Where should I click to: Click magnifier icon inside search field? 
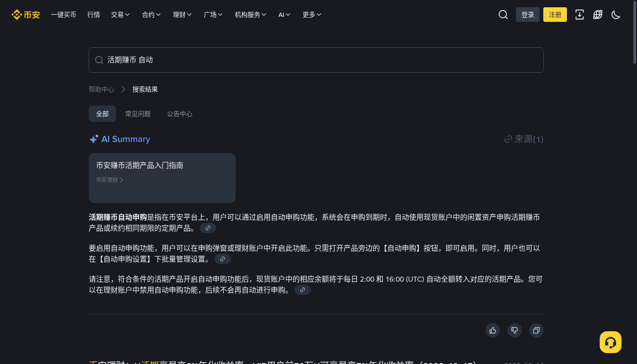click(x=99, y=60)
